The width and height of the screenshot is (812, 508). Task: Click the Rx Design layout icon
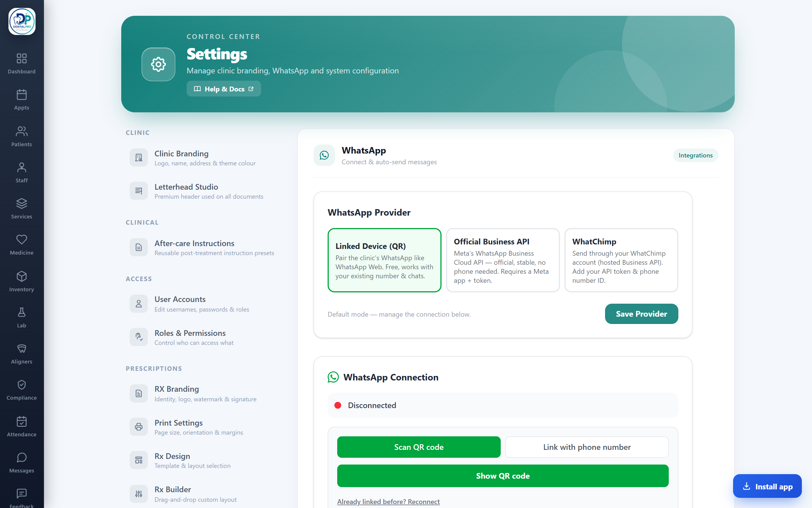click(139, 460)
